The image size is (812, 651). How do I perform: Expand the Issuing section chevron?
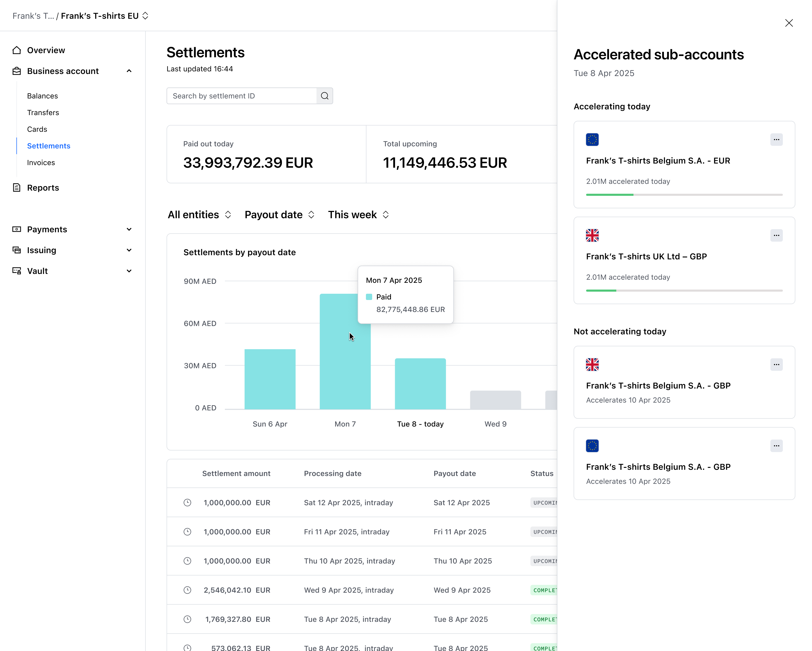click(x=129, y=250)
